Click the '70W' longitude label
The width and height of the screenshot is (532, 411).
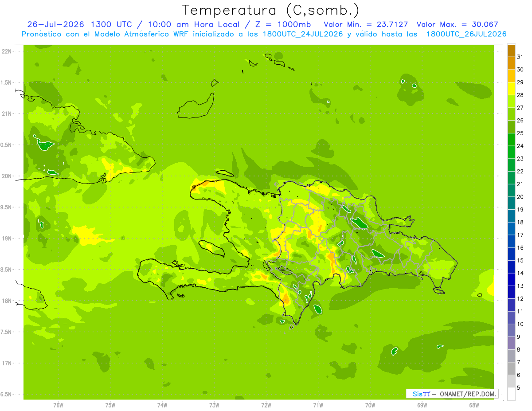[x=370, y=405]
